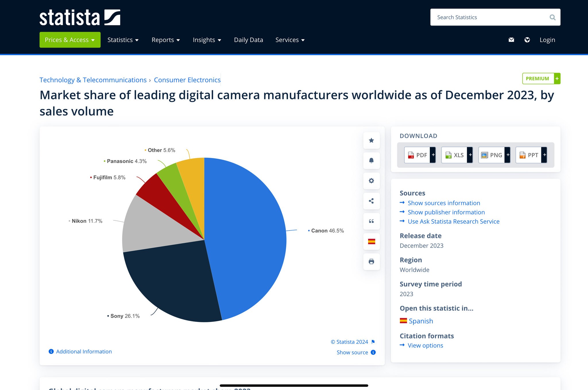The height and width of the screenshot is (390, 588).
Task: Open the Statistics menu dropdown
Action: click(123, 40)
